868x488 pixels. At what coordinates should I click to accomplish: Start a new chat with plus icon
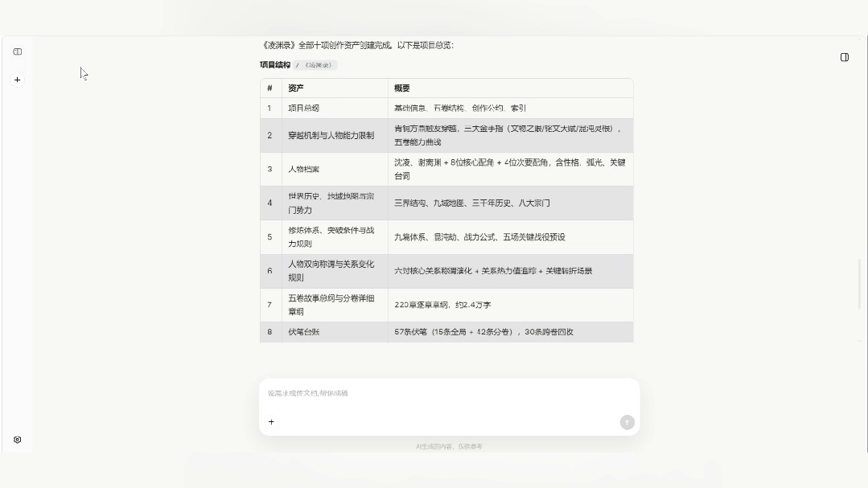[17, 80]
